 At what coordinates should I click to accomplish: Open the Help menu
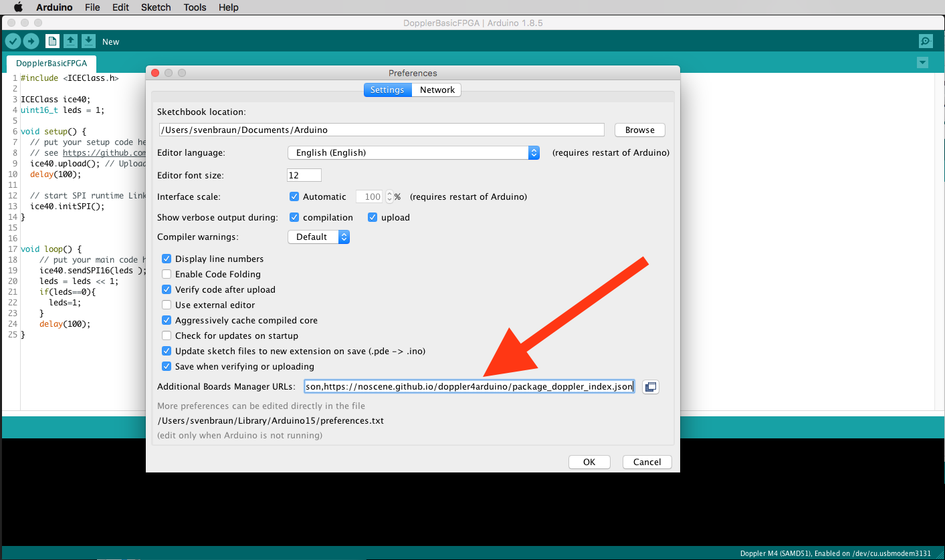click(229, 7)
